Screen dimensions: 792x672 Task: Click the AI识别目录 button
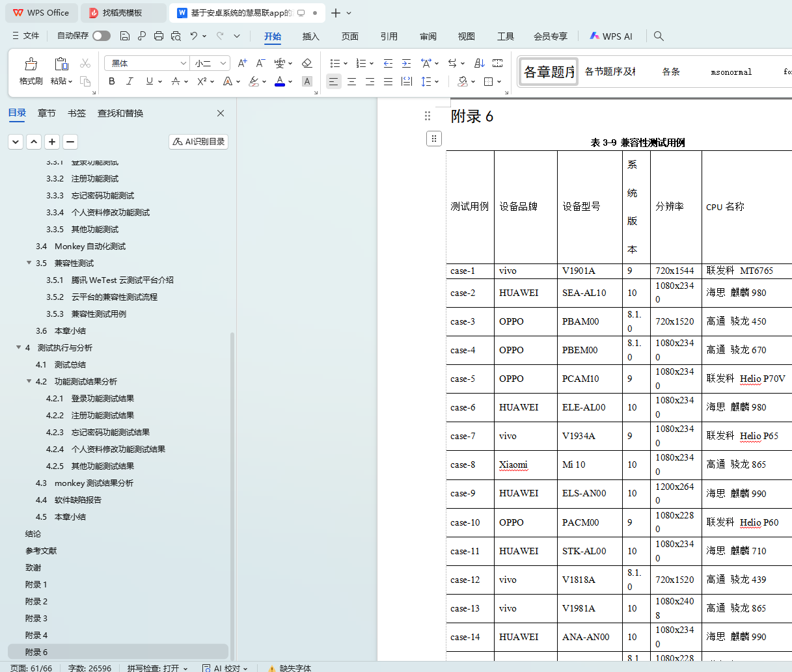[x=198, y=141]
